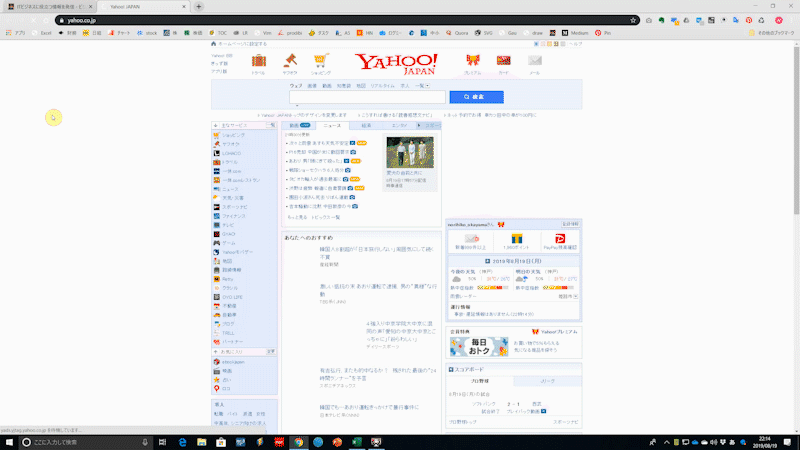This screenshot has height=450, width=800.
Task: Click the ロコ map pin icon in favorites
Action: (217, 388)
